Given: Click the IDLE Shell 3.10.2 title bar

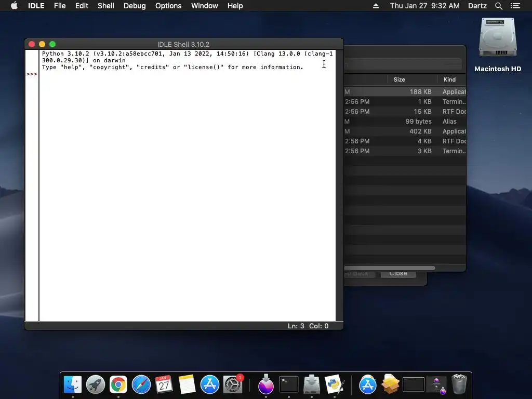Looking at the screenshot, I should click(x=183, y=44).
